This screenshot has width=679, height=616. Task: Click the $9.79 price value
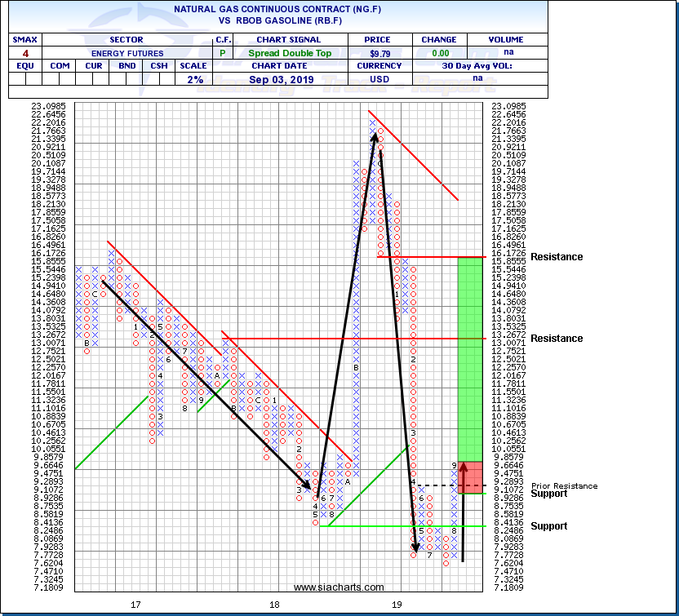[382, 52]
